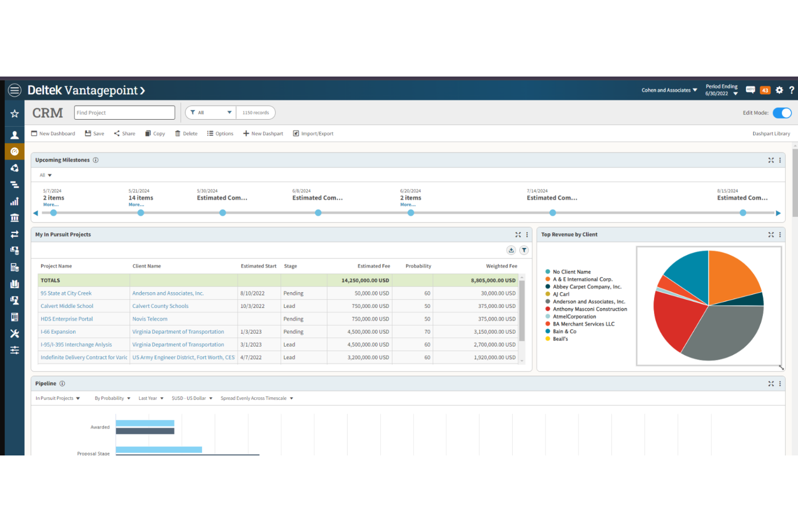Click New Dashpart in the toolbar

(263, 134)
